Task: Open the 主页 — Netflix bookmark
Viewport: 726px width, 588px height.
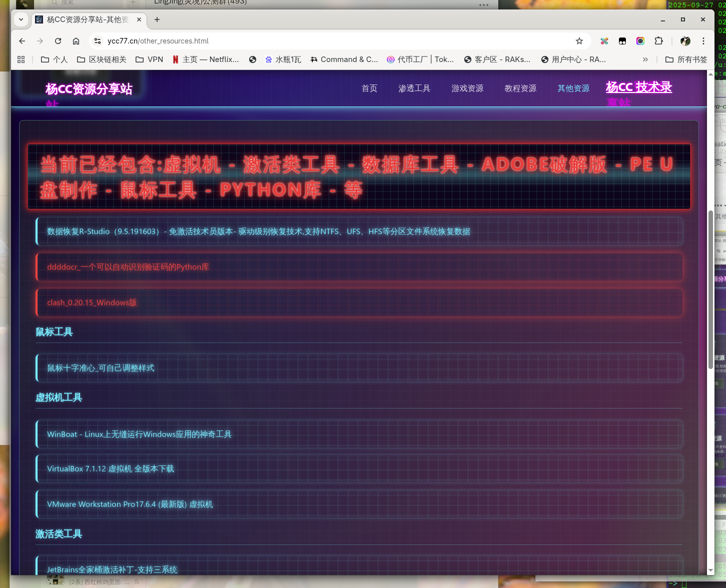Action: click(x=206, y=59)
